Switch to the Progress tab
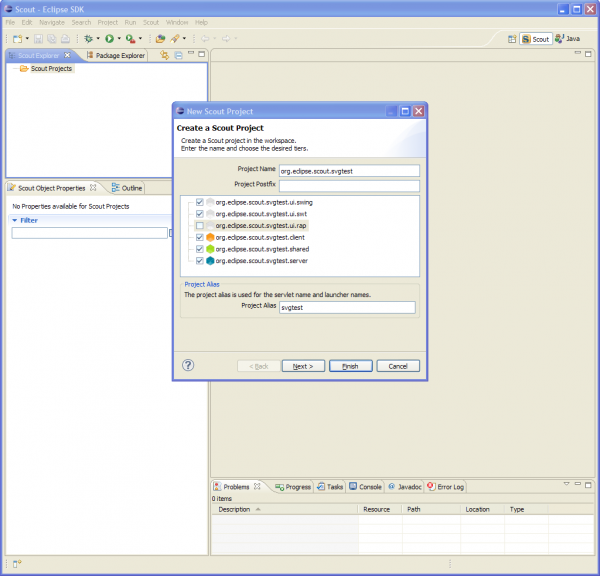The image size is (600, 576). tap(293, 487)
